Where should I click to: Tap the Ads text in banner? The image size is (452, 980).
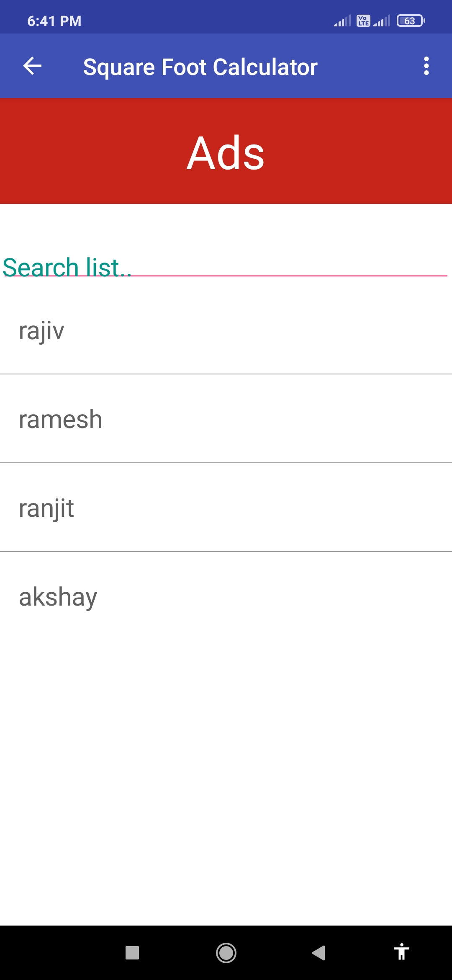[226, 153]
